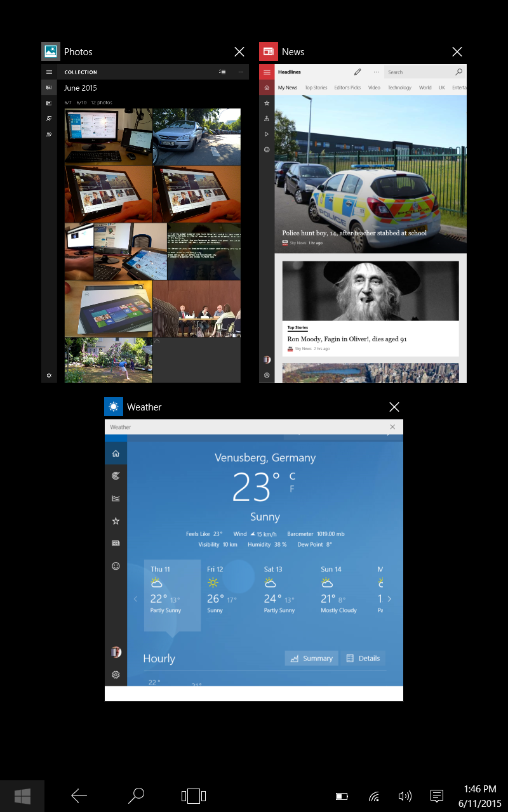Select the Sat 13 forecast card
This screenshot has width=508, height=812.
pyautogui.click(x=286, y=596)
